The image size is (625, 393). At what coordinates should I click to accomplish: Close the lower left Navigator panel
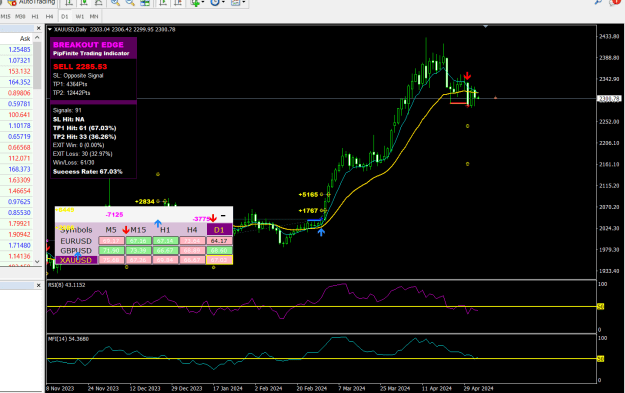pyautogui.click(x=39, y=285)
